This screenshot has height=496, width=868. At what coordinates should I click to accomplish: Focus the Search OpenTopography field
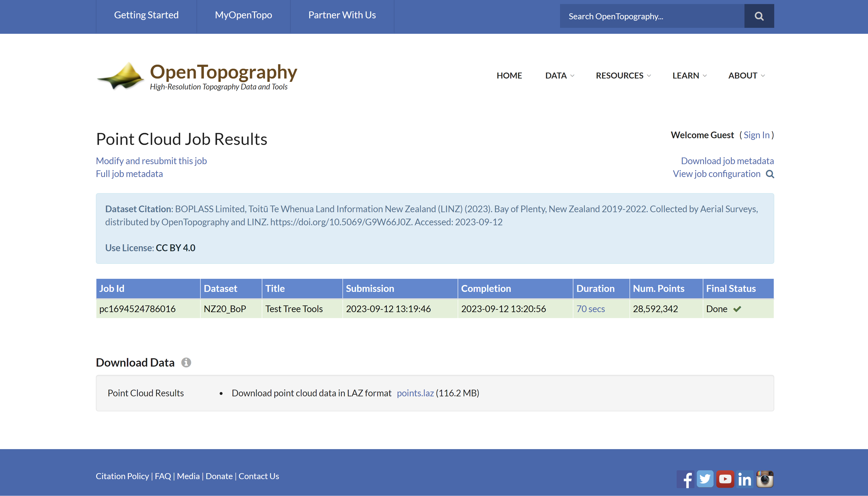tap(652, 16)
